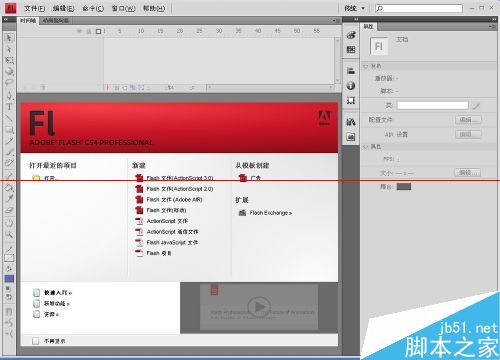The width and height of the screenshot is (500, 360).
Task: Select the Deco tool
Action: point(9,163)
